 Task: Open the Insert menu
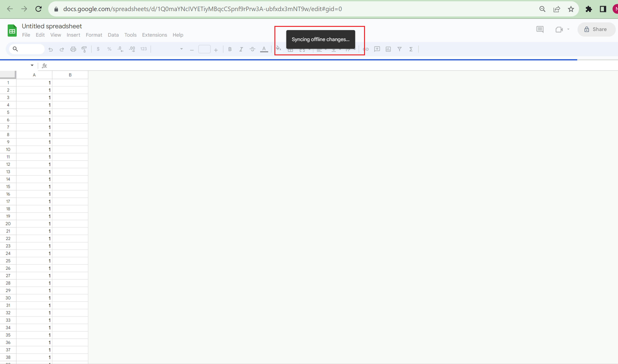pyautogui.click(x=73, y=35)
